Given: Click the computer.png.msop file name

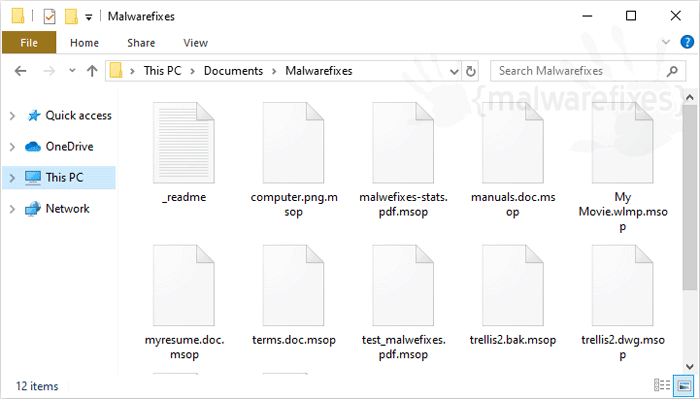Looking at the screenshot, I should click(294, 204).
